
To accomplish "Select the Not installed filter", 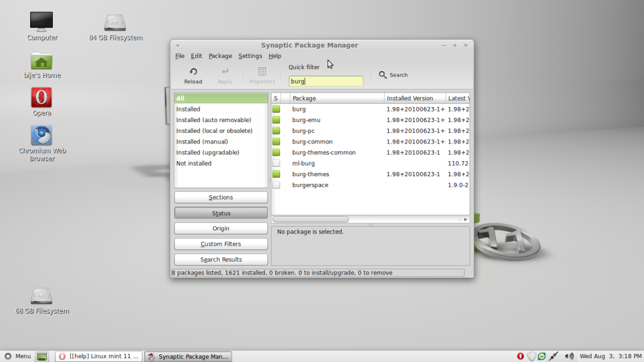I will (x=221, y=163).
